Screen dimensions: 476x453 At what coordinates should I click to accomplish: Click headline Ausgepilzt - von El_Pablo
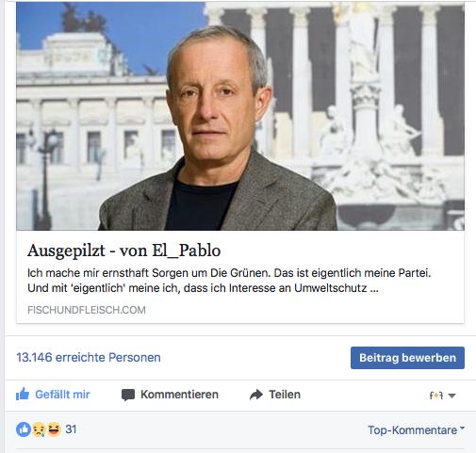point(123,251)
